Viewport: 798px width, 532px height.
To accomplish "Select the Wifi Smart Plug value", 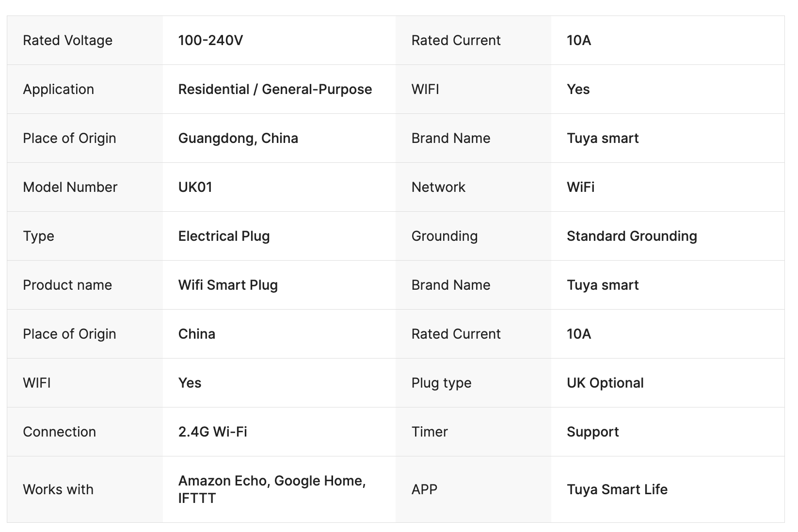I will pos(228,285).
